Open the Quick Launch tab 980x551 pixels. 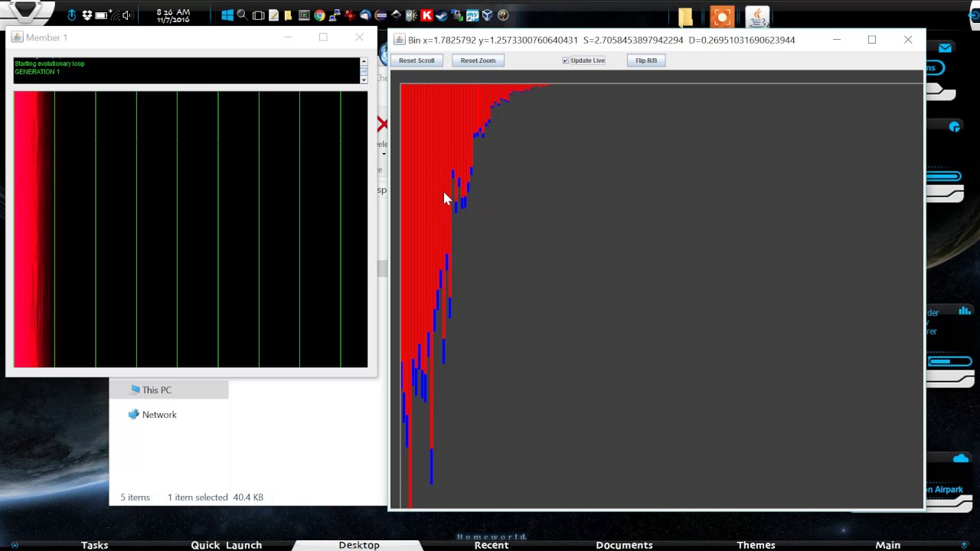226,545
